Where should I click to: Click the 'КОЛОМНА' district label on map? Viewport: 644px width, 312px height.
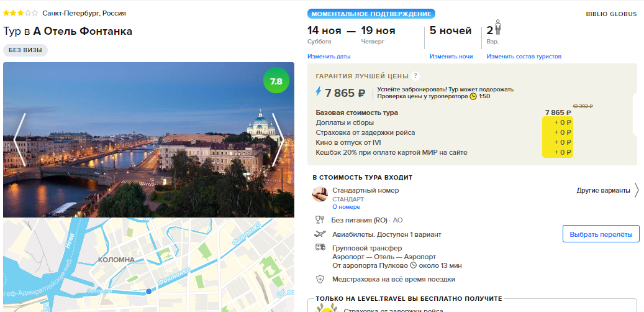click(x=116, y=260)
